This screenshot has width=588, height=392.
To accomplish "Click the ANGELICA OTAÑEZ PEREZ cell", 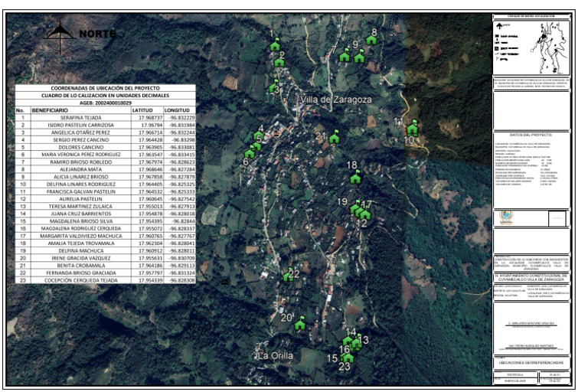I will coord(81,132).
